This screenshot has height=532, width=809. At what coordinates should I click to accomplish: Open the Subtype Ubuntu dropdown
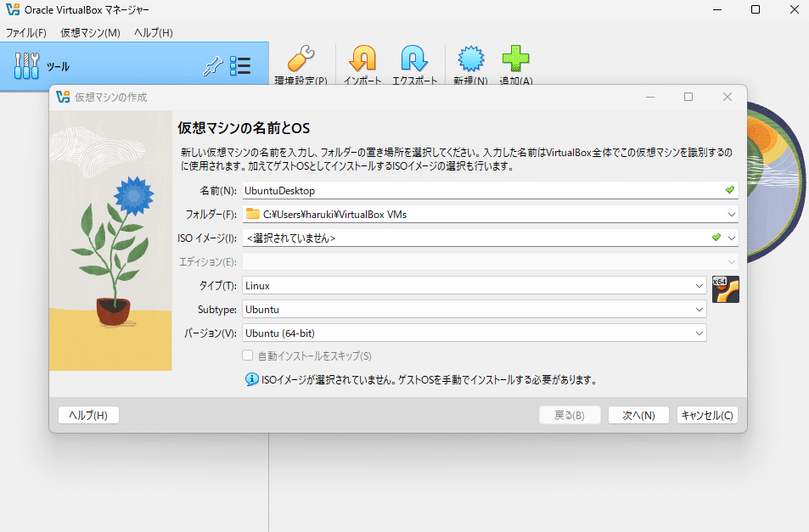(x=475, y=310)
